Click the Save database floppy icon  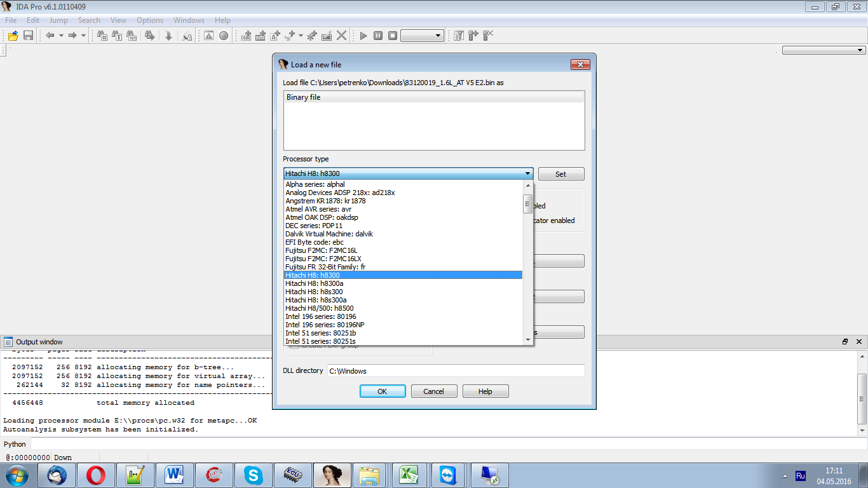point(28,36)
